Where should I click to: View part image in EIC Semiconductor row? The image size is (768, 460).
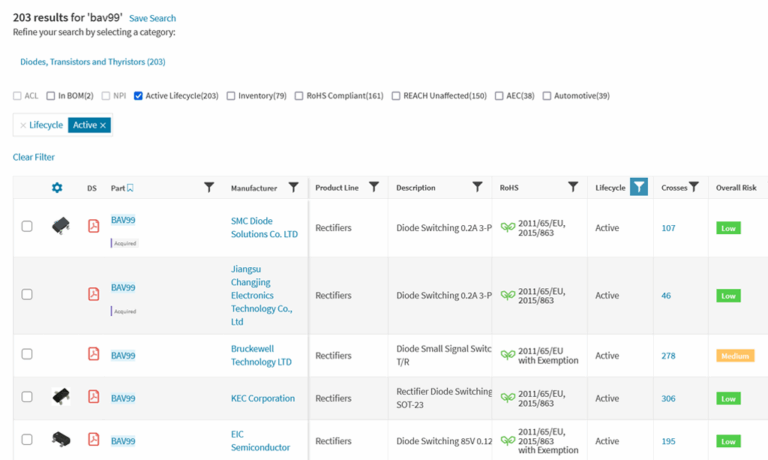61,439
